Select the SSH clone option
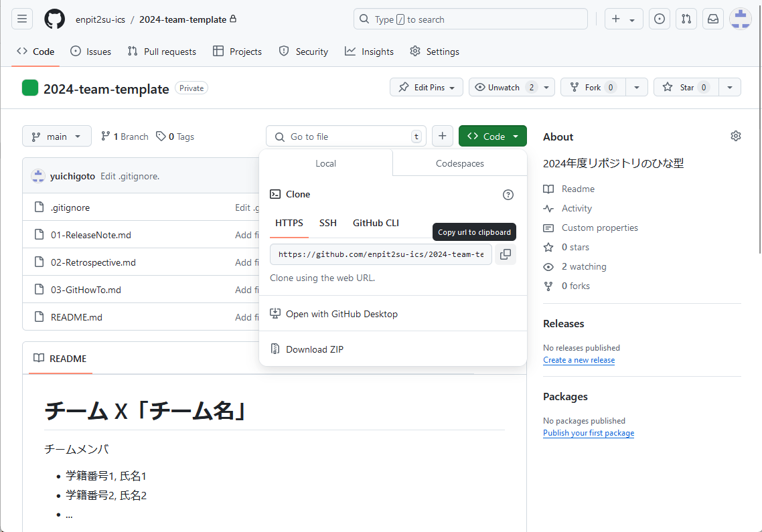Viewport: 762px width, 532px height. [328, 223]
